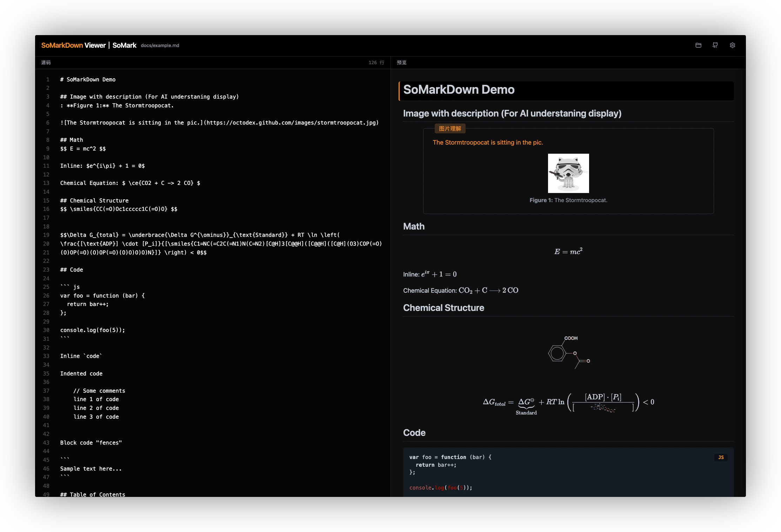781x532 pixels.
Task: Click the docs/example.md file path
Action: pyautogui.click(x=160, y=45)
